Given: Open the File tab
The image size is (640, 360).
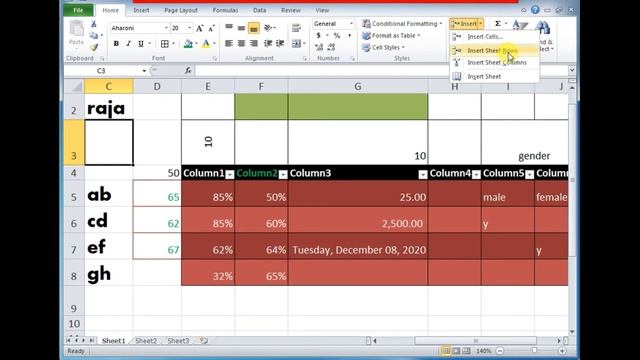Looking at the screenshot, I should pyautogui.click(x=78, y=10).
